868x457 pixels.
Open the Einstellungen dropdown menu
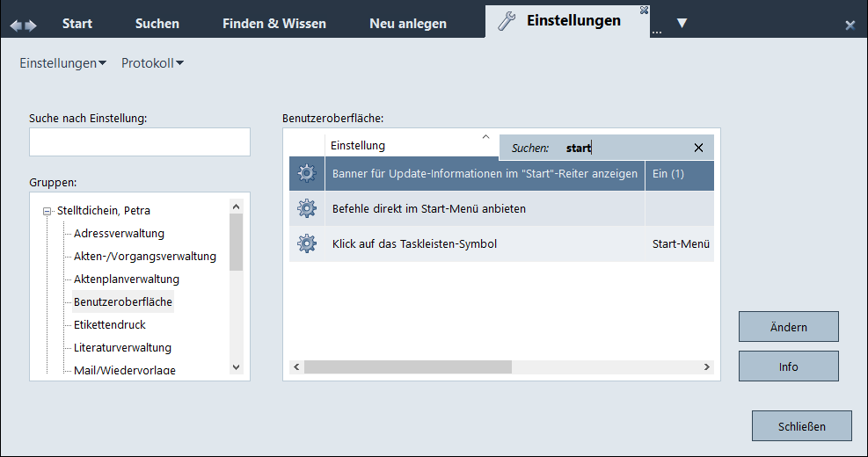[62, 63]
